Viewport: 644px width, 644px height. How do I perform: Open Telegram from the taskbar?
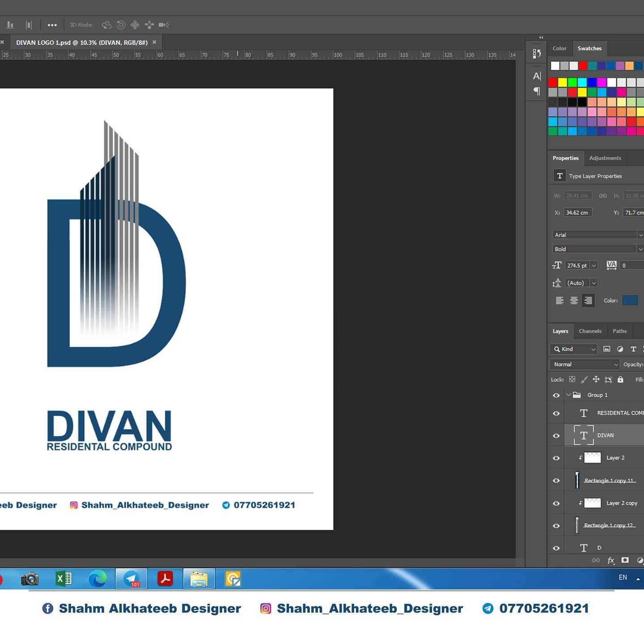coord(131,579)
